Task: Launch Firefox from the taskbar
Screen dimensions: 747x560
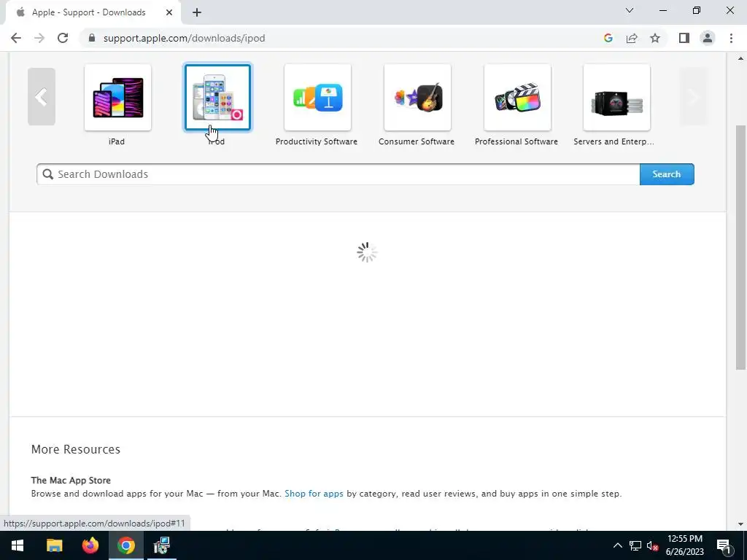Action: (90, 545)
